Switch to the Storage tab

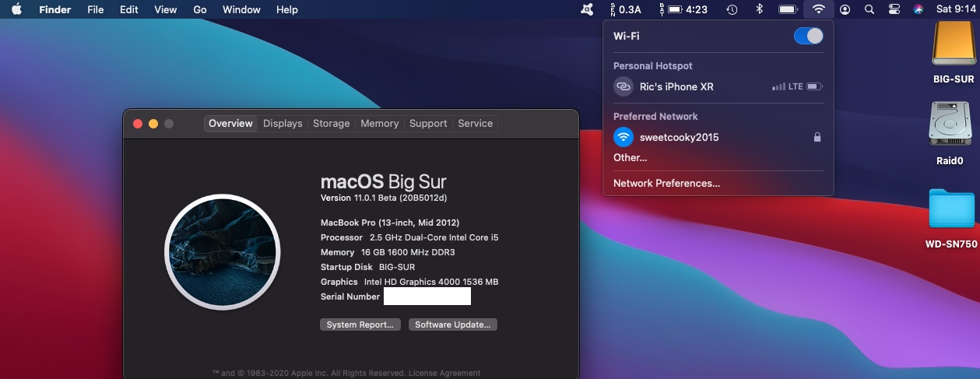click(332, 123)
